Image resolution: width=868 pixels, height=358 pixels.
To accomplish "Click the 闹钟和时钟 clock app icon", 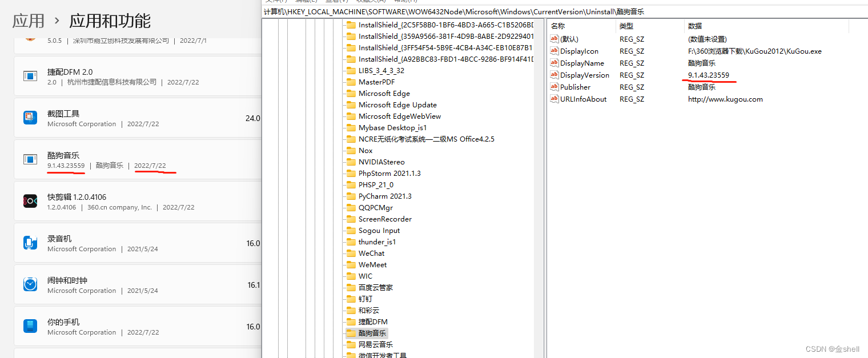I will (30, 284).
